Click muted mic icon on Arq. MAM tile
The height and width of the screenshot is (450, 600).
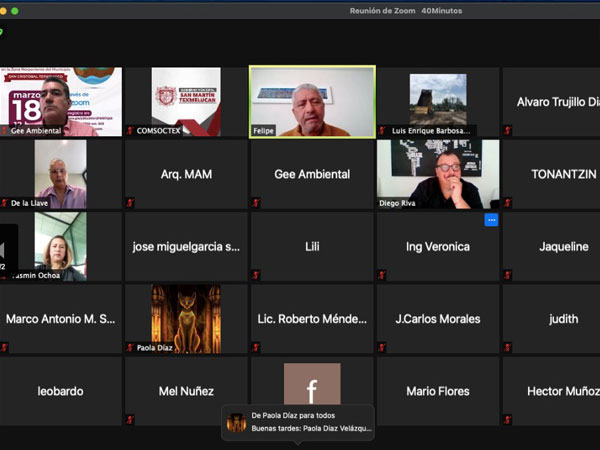130,203
